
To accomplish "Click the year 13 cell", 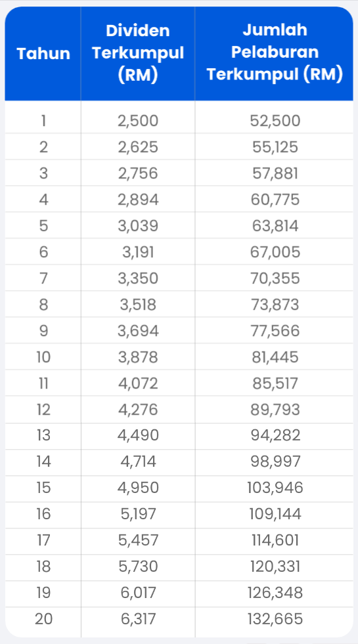I will (43, 435).
